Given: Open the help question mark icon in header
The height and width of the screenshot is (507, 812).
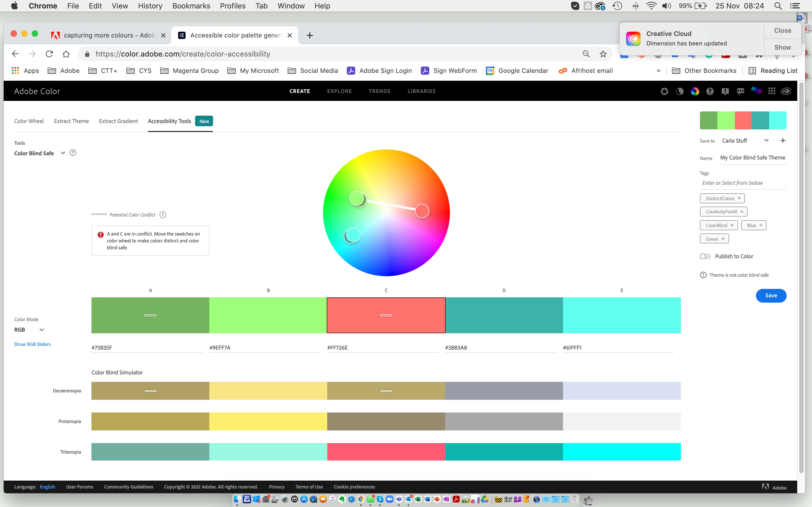Looking at the screenshot, I should pos(710,91).
